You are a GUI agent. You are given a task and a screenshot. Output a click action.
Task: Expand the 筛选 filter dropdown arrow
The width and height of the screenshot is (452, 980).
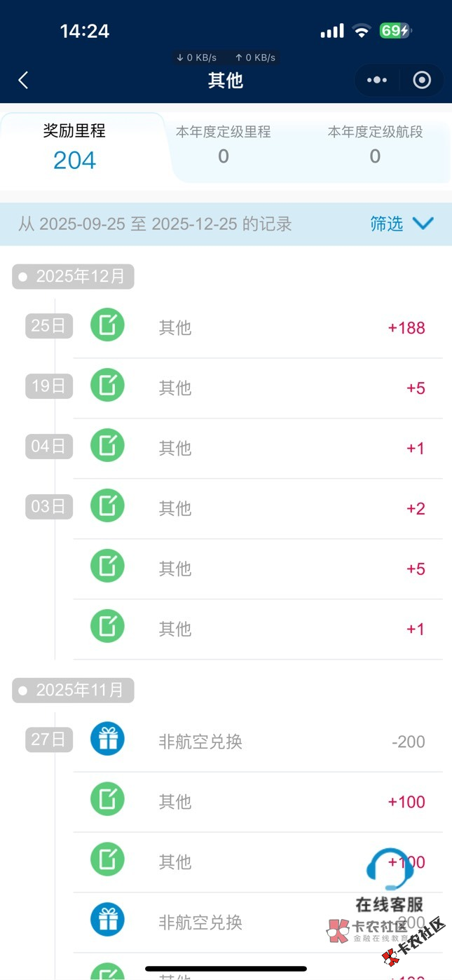(x=423, y=224)
